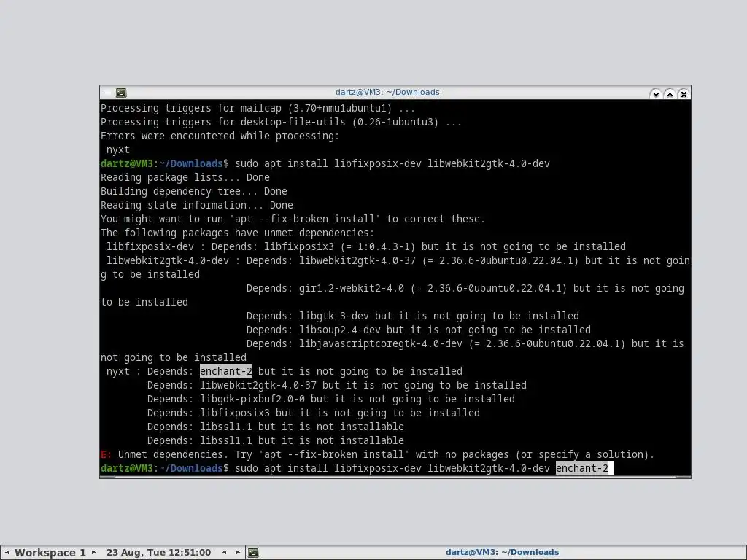The image size is (747, 560).
Task: Click 'Errors were encountered while processing:' line
Action: (x=220, y=136)
